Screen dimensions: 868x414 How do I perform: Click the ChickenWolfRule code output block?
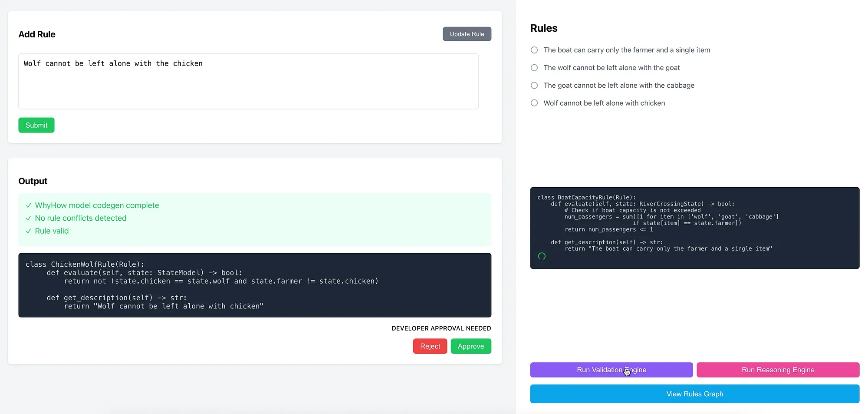[255, 285]
